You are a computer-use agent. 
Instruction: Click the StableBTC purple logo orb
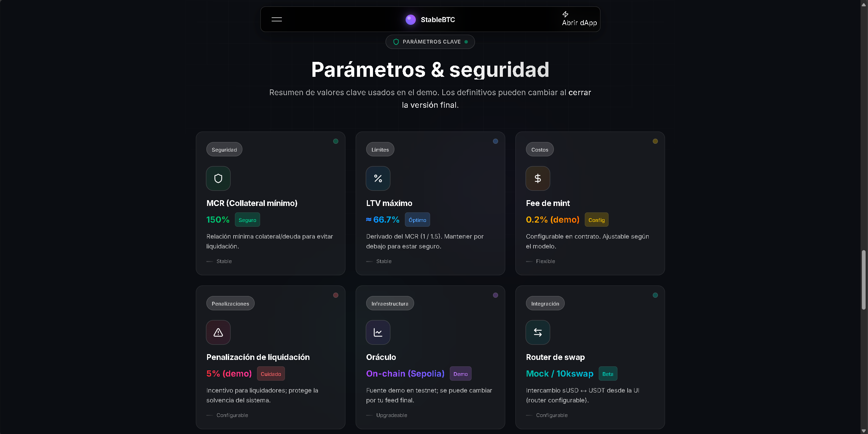tap(410, 20)
